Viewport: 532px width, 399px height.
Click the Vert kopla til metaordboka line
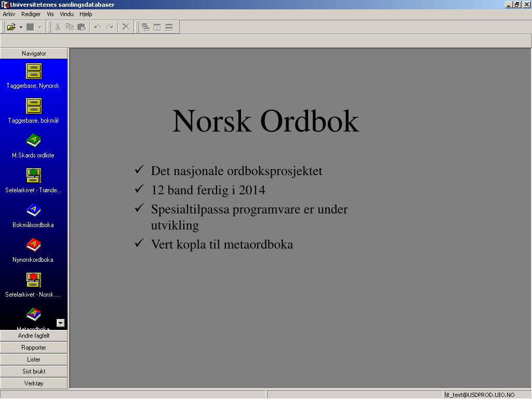tap(222, 244)
